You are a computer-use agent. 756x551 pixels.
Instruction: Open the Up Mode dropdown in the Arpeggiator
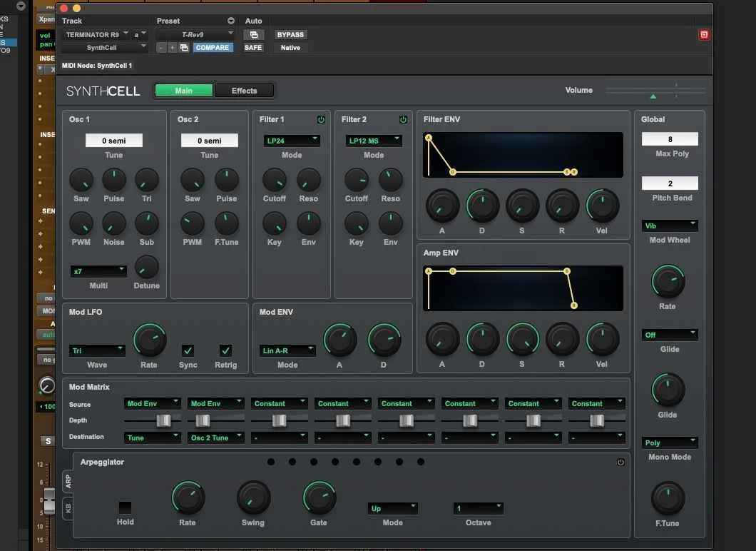(392, 508)
